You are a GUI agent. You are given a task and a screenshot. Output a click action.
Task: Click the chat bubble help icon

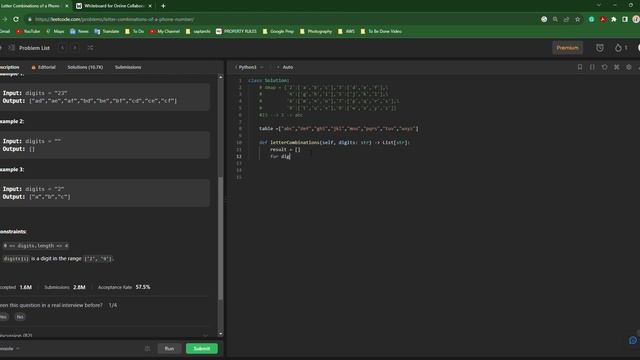[633, 340]
